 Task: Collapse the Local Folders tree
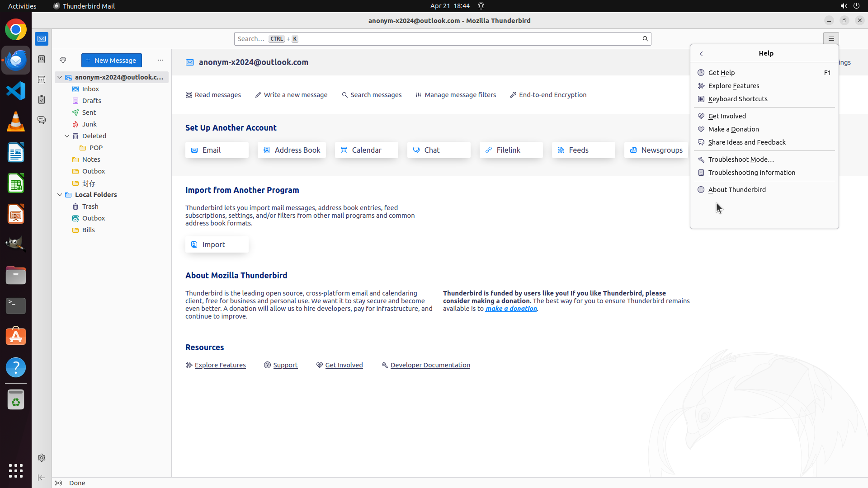[x=60, y=195]
